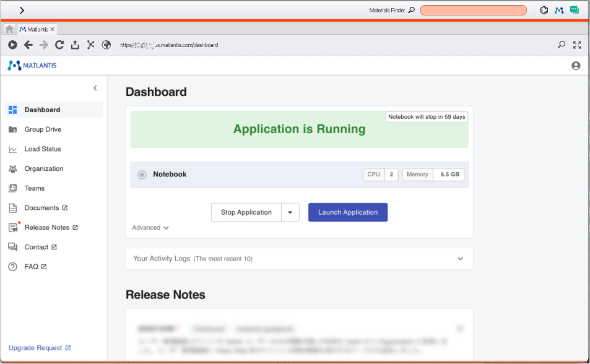Click the green chat icon at top right

coord(575,10)
